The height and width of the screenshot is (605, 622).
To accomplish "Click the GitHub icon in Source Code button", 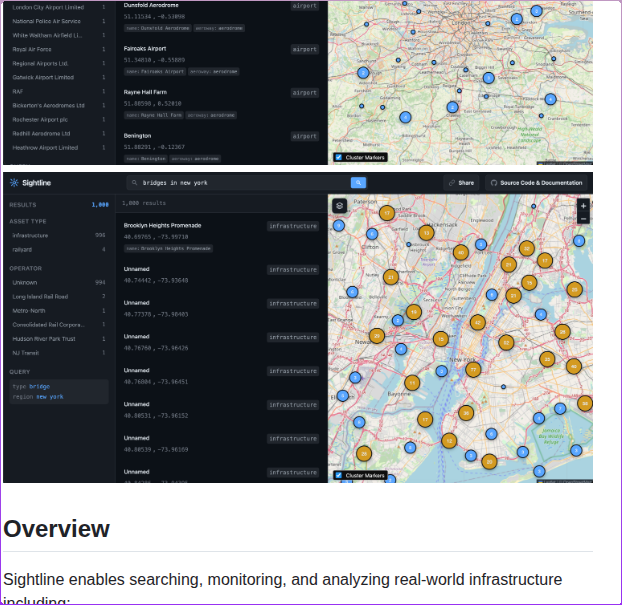I will (x=493, y=183).
